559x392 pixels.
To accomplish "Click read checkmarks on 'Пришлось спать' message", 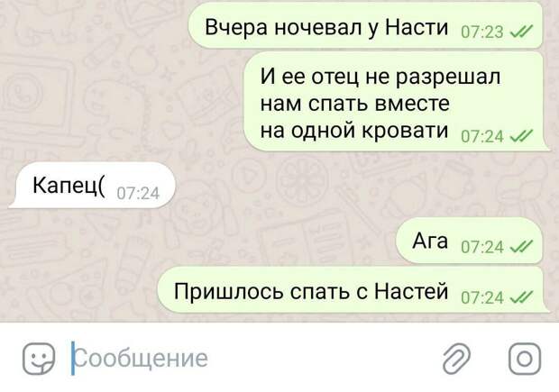I will click(x=521, y=296).
